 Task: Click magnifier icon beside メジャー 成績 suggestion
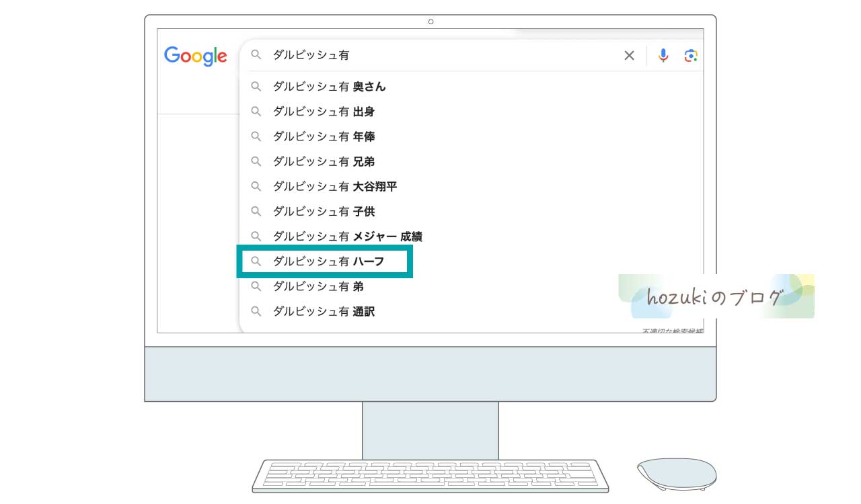(x=256, y=237)
